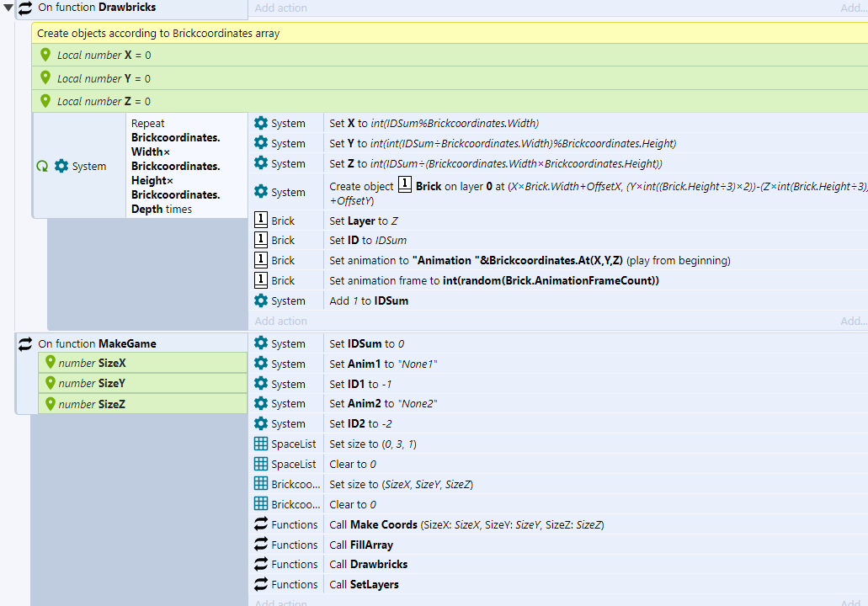
Task: Click Add... link at Drawbricks header right
Action: pyautogui.click(x=853, y=8)
